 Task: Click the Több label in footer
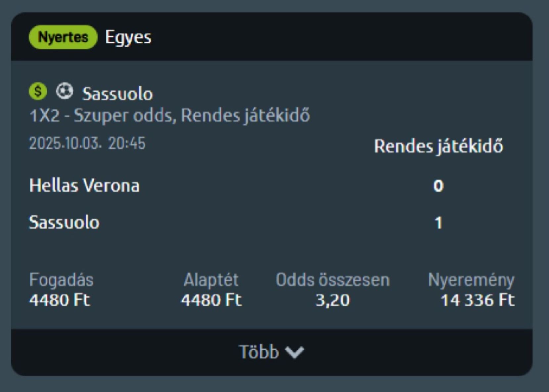(x=259, y=352)
